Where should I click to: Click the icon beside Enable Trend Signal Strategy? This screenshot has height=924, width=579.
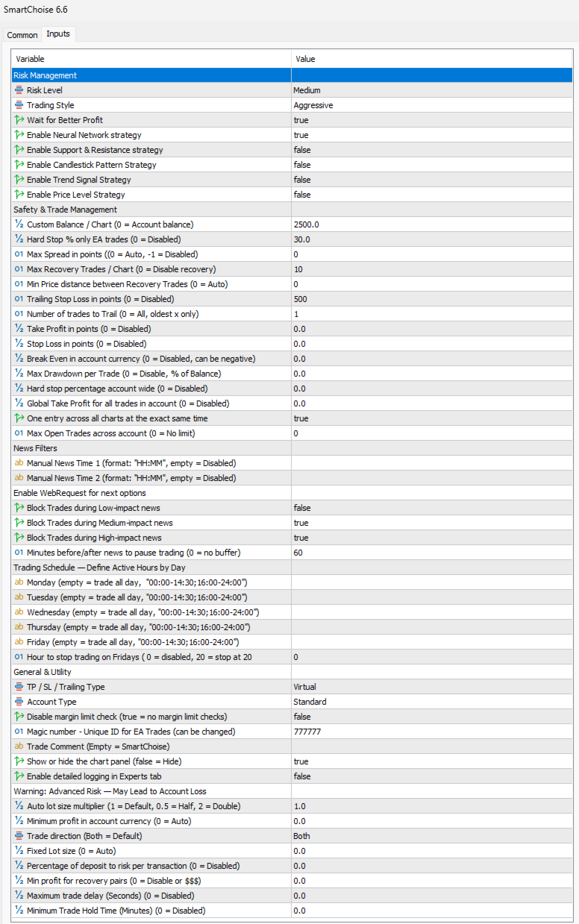coord(19,180)
